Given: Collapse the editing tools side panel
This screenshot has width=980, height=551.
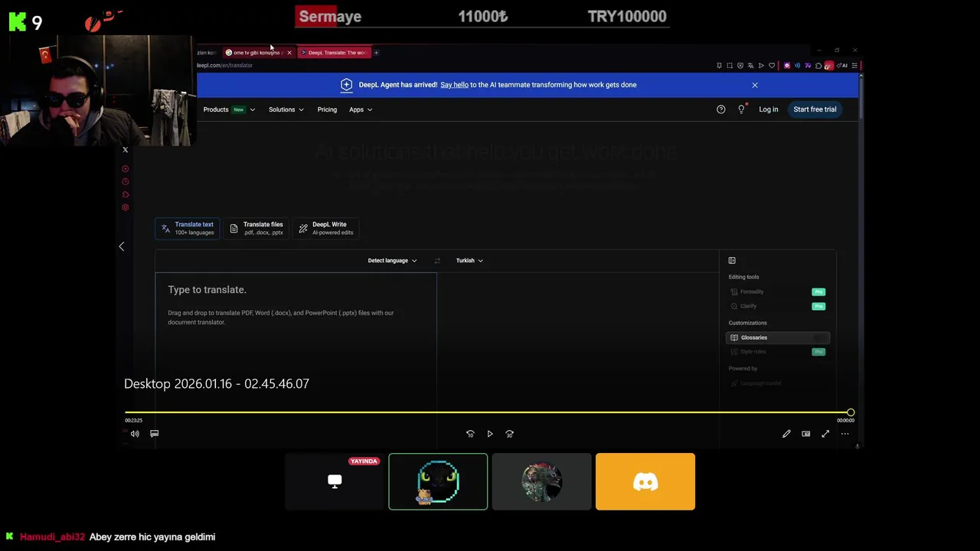Looking at the screenshot, I should pos(732,260).
